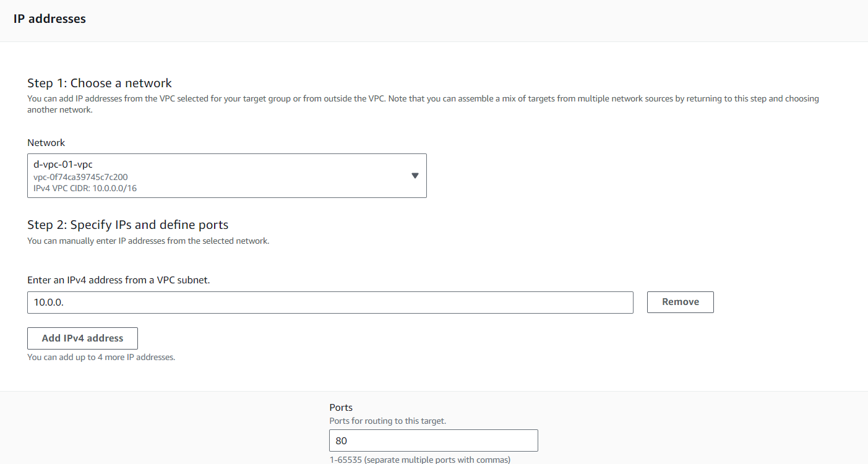Image resolution: width=868 pixels, height=464 pixels.
Task: Click the 'Ports for routing to this target' description
Action: click(x=387, y=421)
